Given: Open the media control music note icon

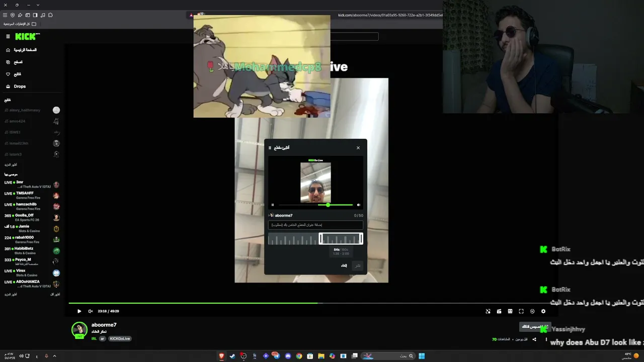Looking at the screenshot, I should pyautogui.click(x=43, y=15).
